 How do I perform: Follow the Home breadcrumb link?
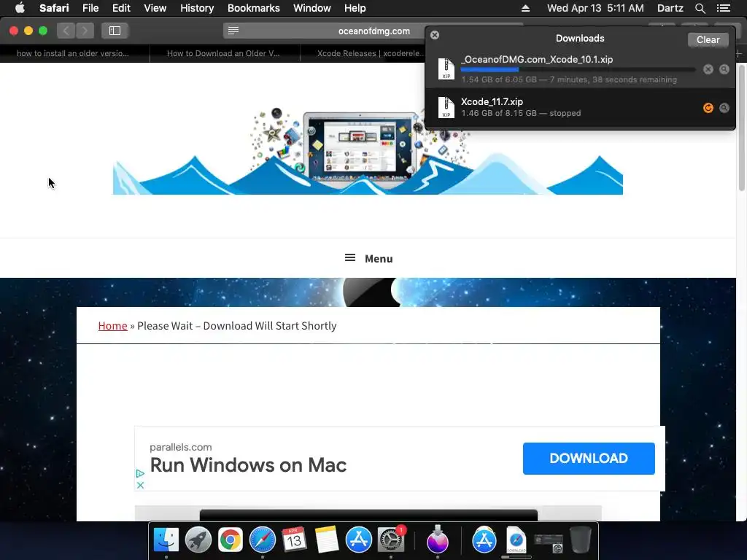[112, 326]
